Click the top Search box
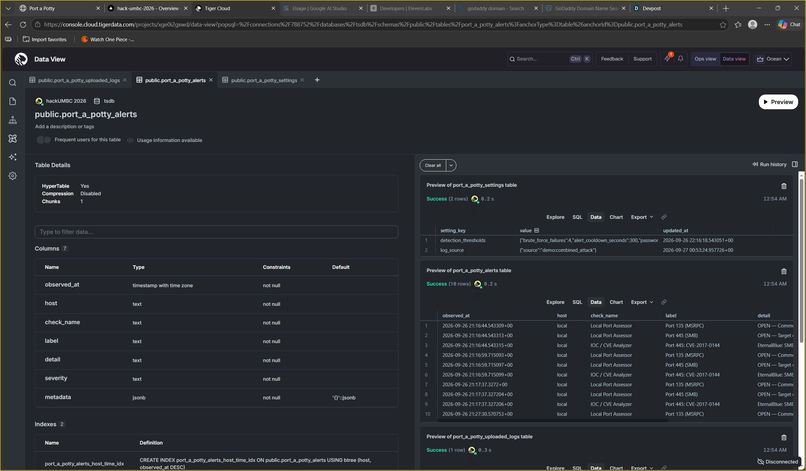This screenshot has width=806, height=471. [549, 59]
